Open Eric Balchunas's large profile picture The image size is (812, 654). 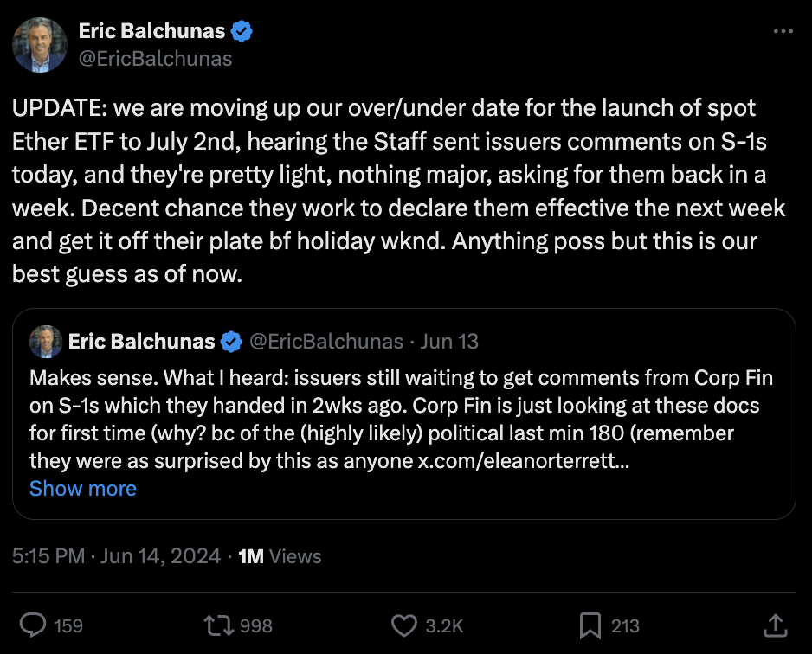tap(40, 45)
